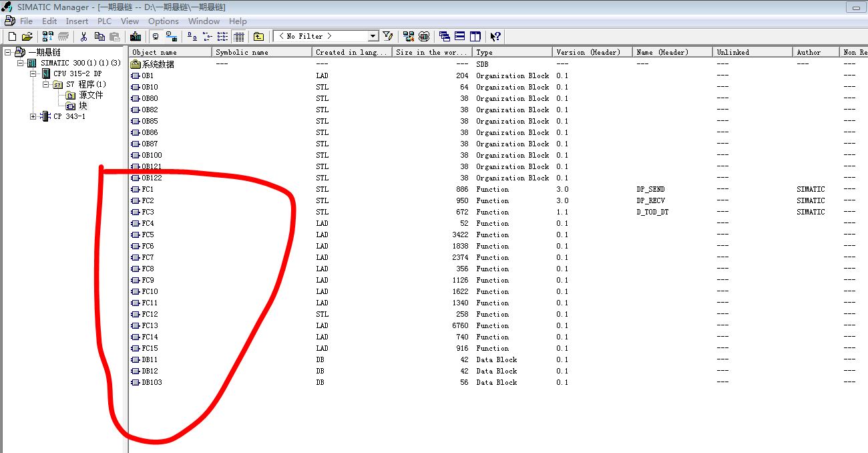Click the Help pointer question-mark icon

point(495,37)
